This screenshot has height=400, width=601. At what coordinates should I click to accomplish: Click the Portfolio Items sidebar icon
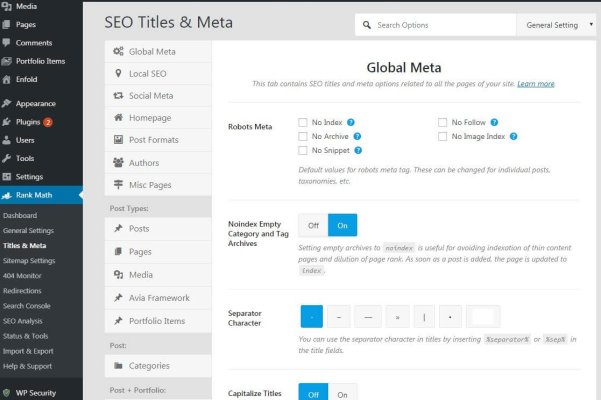click(x=7, y=61)
